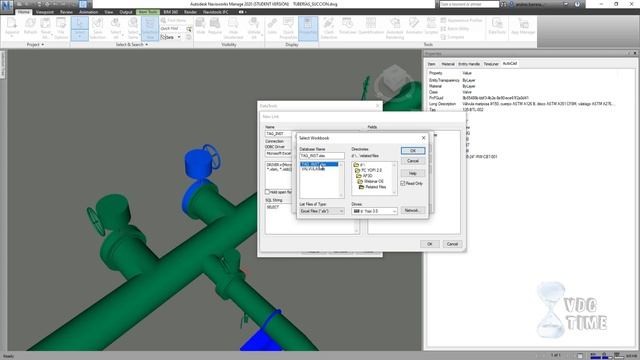The width and height of the screenshot is (640, 360).
Task: Click the Reset All icon
Action: point(46,28)
